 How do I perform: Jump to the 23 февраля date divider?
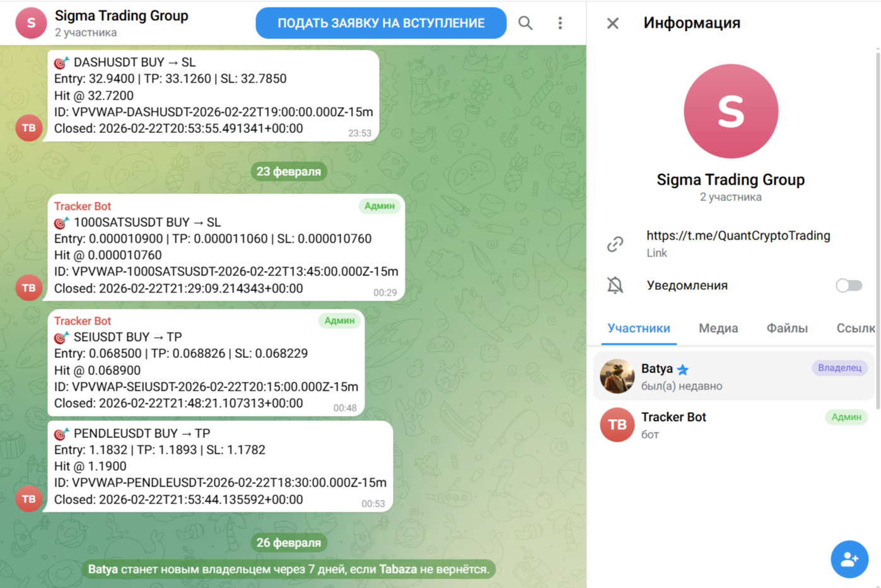[289, 171]
